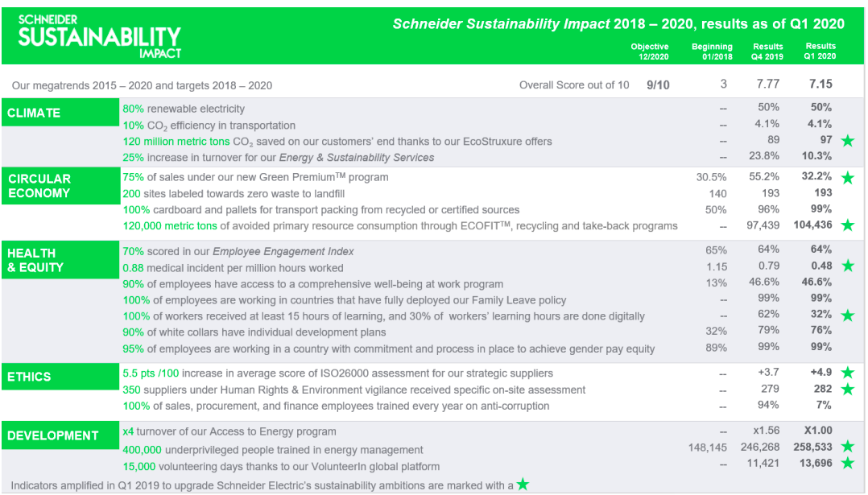The height and width of the screenshot is (495, 868).
Task: Click the legend star in the bottom footnote
Action: click(x=523, y=484)
